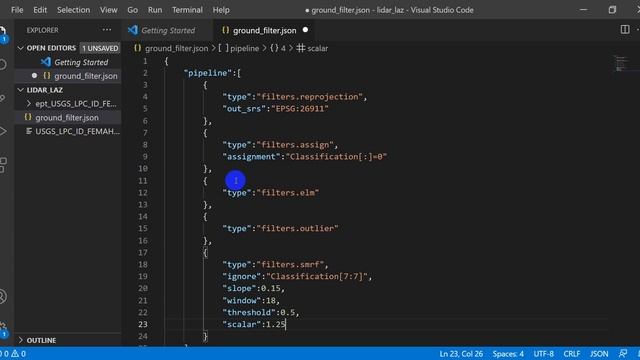The height and width of the screenshot is (360, 640).
Task: Click the errors and warnings status indicator
Action: tap(13, 353)
